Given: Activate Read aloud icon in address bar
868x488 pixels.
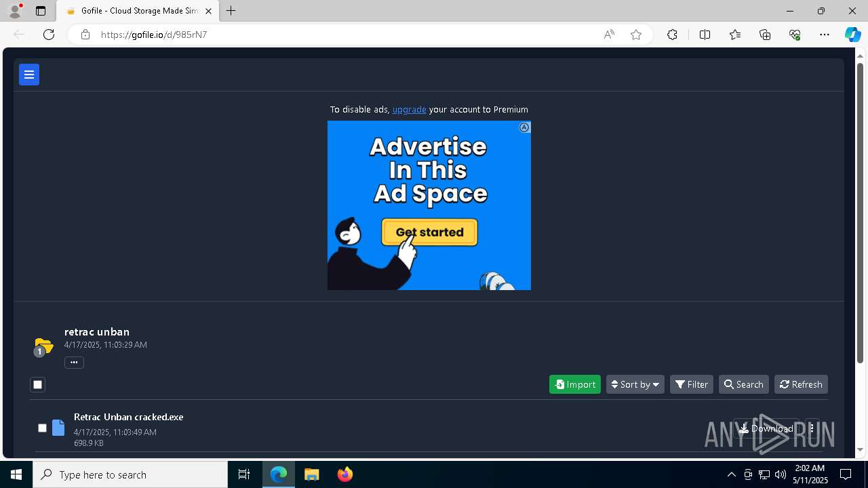Looking at the screenshot, I should tap(609, 35).
